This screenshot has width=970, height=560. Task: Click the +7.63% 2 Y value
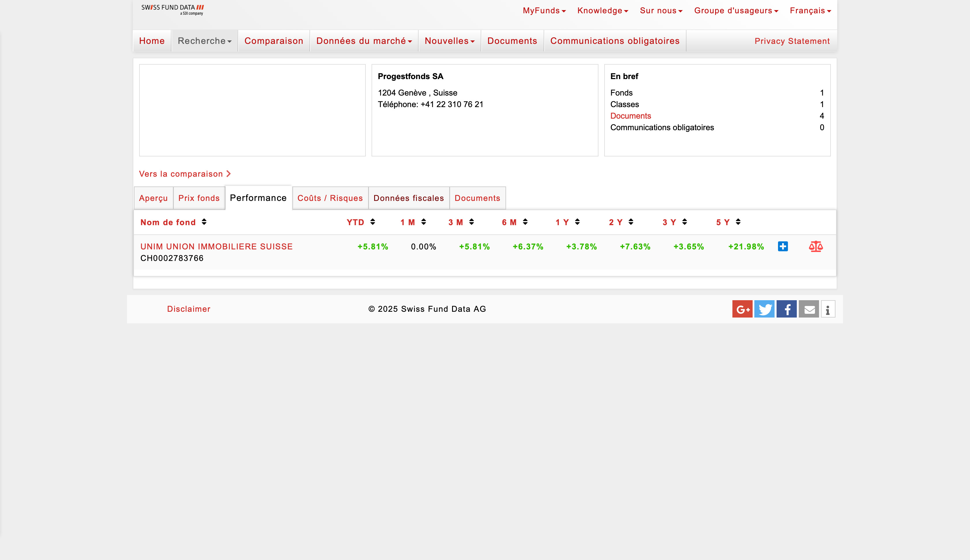[635, 247]
